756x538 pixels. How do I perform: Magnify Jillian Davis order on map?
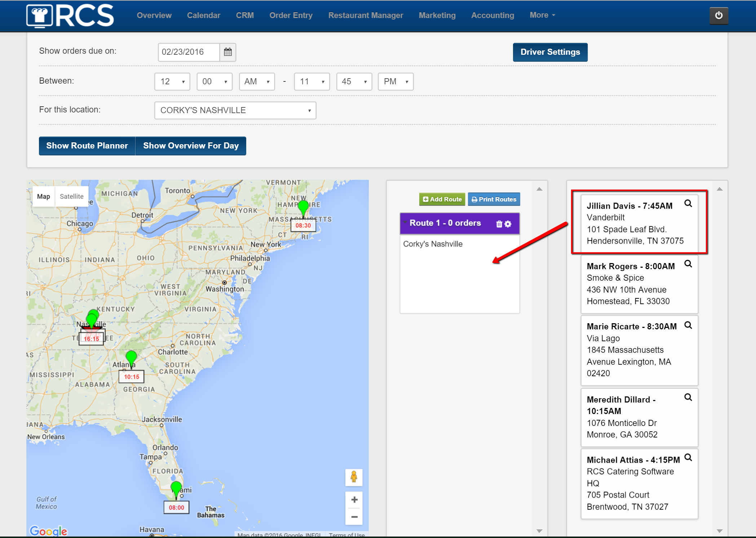(x=688, y=204)
